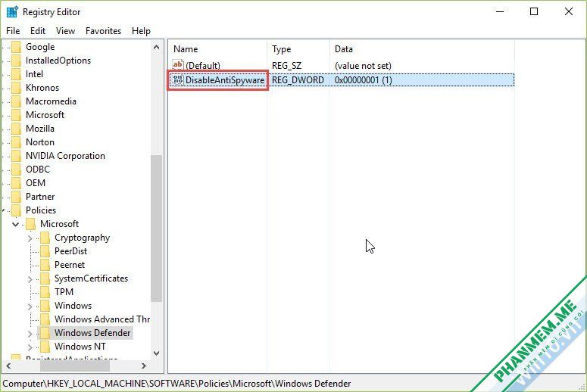This screenshot has height=392, width=587.
Task: Click the Policies key folder icon
Action: point(16,210)
